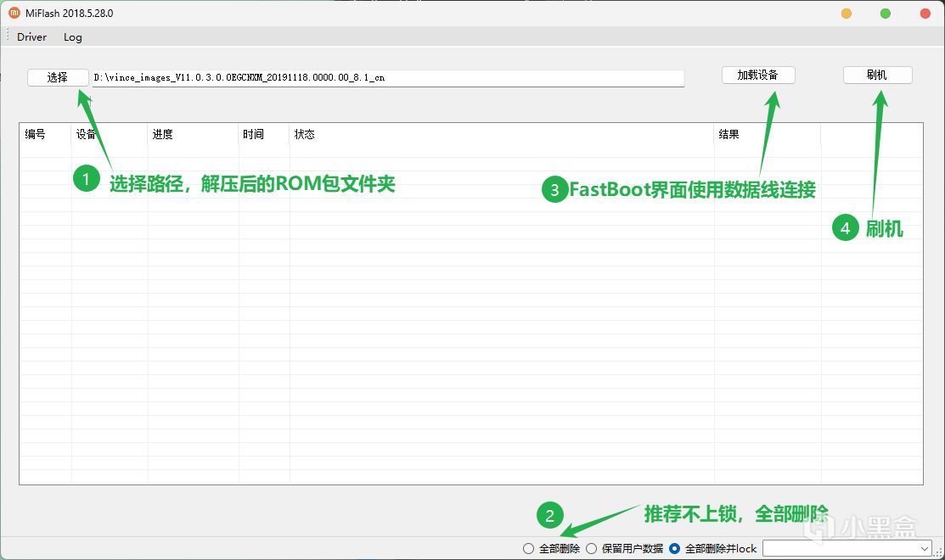Click the MiFlash logo in title bar
945x560 pixels.
point(14,14)
